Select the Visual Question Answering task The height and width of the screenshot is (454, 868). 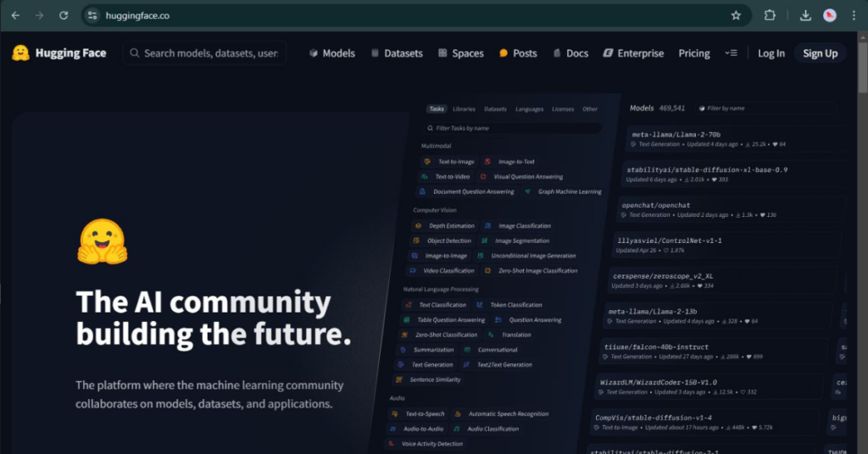point(521,176)
